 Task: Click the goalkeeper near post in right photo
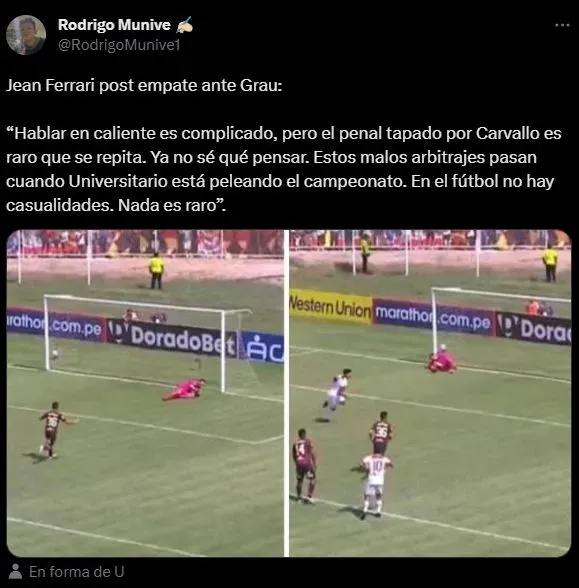tap(441, 359)
